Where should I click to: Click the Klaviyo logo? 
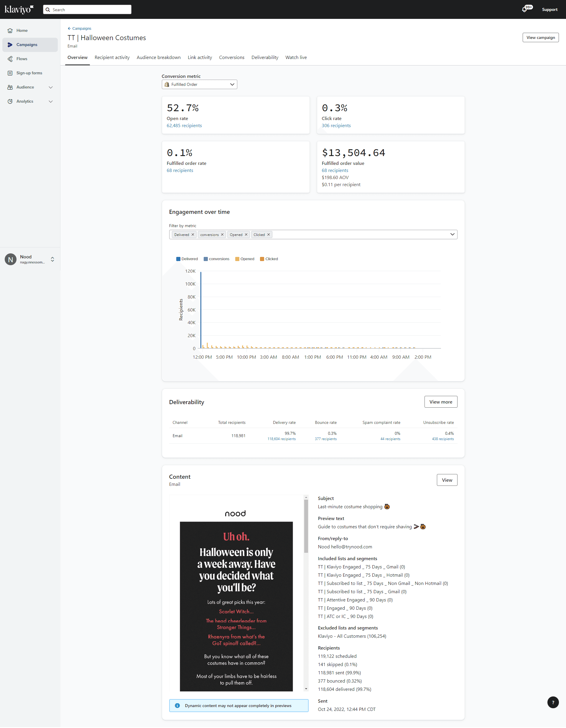point(19,9)
